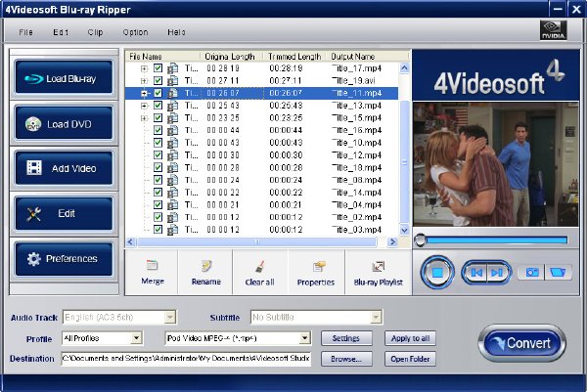587x392 pixels.
Task: Open Preferences from the sidebar
Action: pos(64,258)
